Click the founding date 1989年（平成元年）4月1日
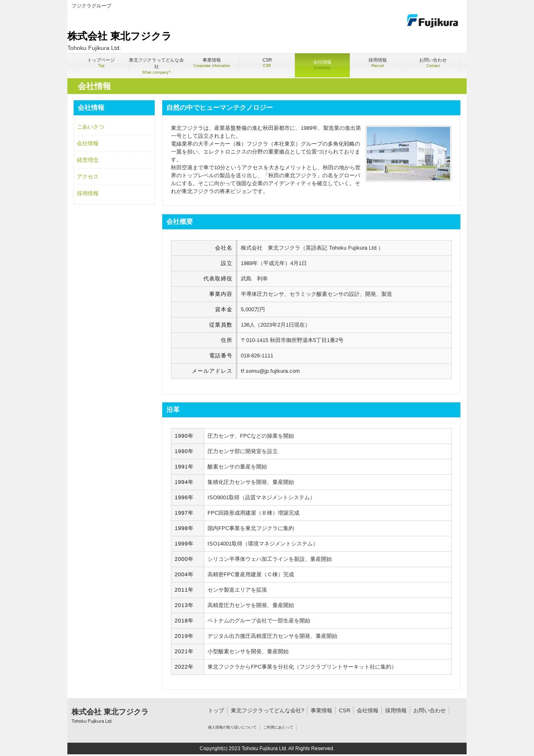Viewport: 534px width, 756px height. pyautogui.click(x=274, y=263)
